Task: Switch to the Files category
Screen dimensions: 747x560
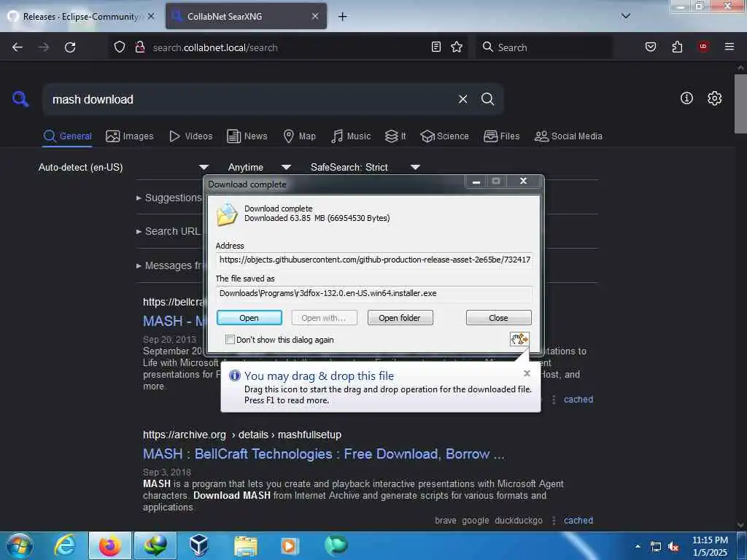Action: click(501, 136)
